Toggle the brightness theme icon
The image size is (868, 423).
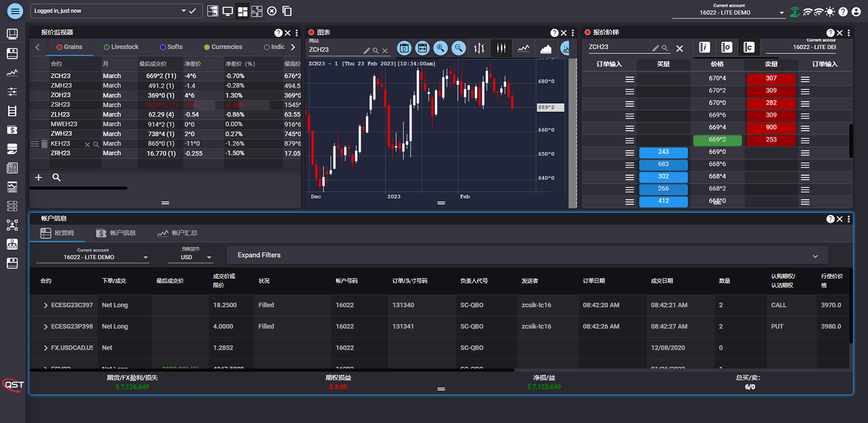coord(830,11)
